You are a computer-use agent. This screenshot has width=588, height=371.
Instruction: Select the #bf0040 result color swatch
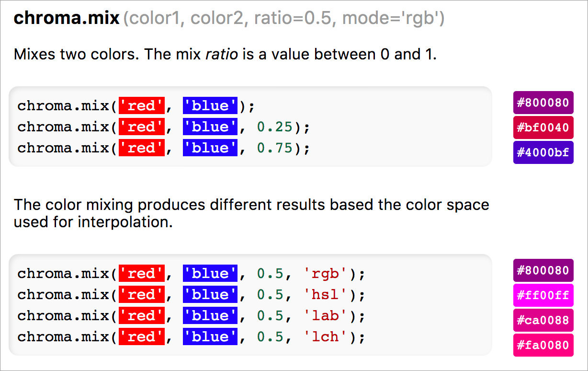[x=543, y=128]
